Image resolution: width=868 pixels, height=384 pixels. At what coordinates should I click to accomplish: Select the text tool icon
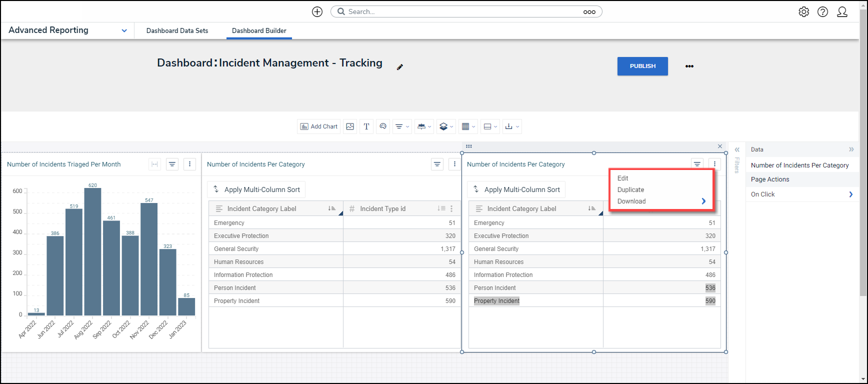coord(366,126)
